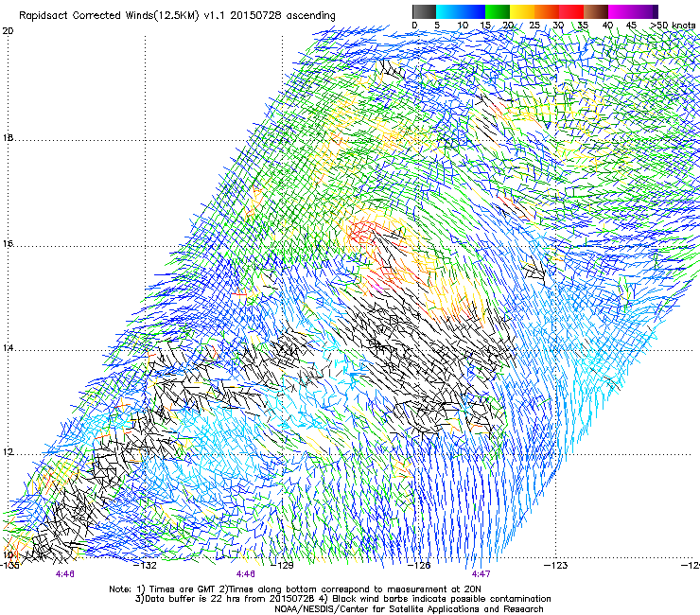This screenshot has height=615, width=700.
Task: Click the '>50 knots' legend label
Action: click(673, 25)
